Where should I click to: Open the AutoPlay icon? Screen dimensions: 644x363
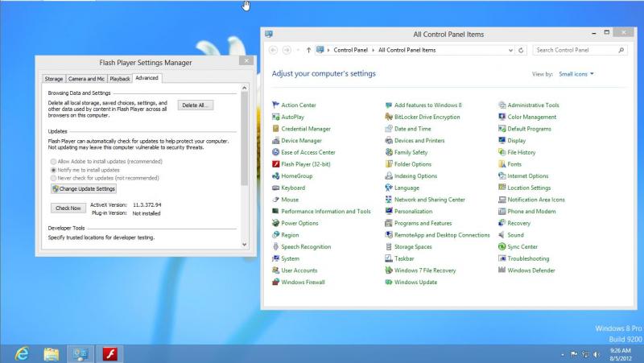(275, 117)
